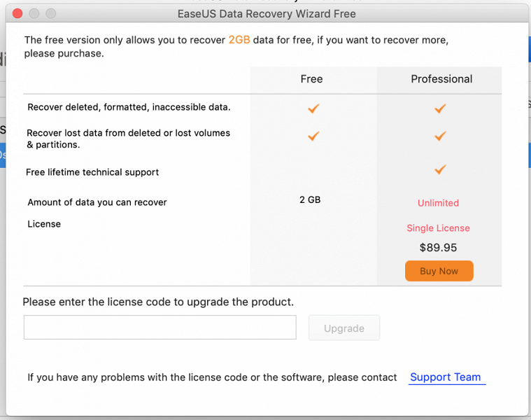Select Free checkmark for lost volumes row
Image resolution: width=531 pixels, height=420 pixels.
[x=313, y=136]
